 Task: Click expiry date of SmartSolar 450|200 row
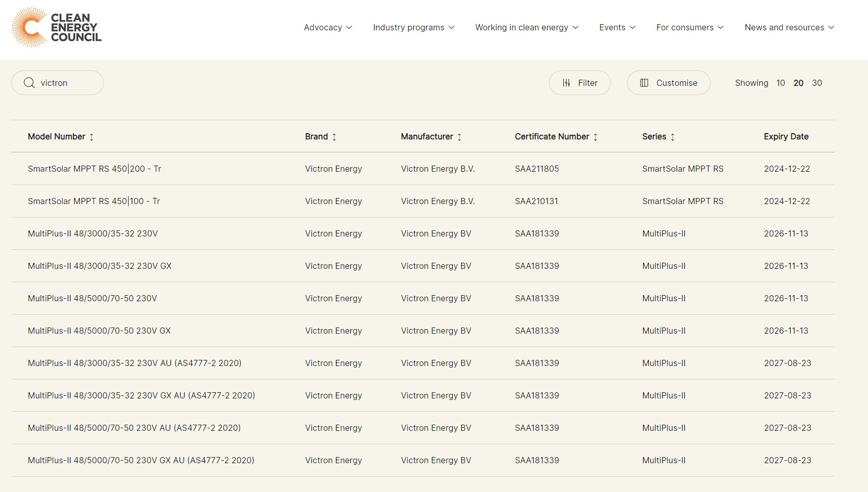(x=787, y=169)
